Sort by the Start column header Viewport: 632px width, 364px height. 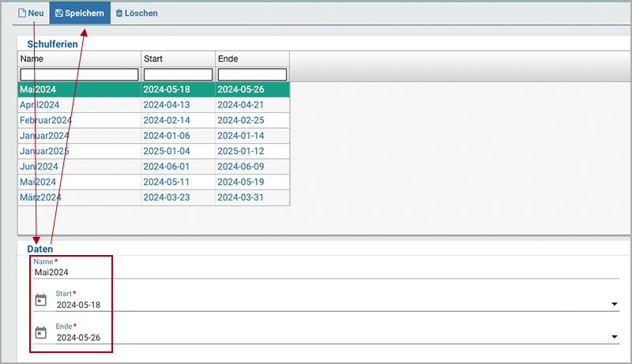click(x=179, y=58)
